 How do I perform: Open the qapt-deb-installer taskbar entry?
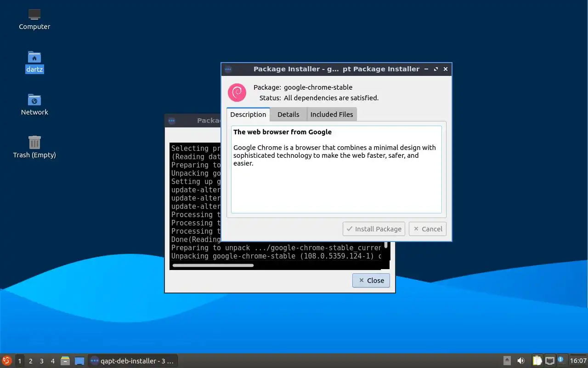[x=132, y=361]
